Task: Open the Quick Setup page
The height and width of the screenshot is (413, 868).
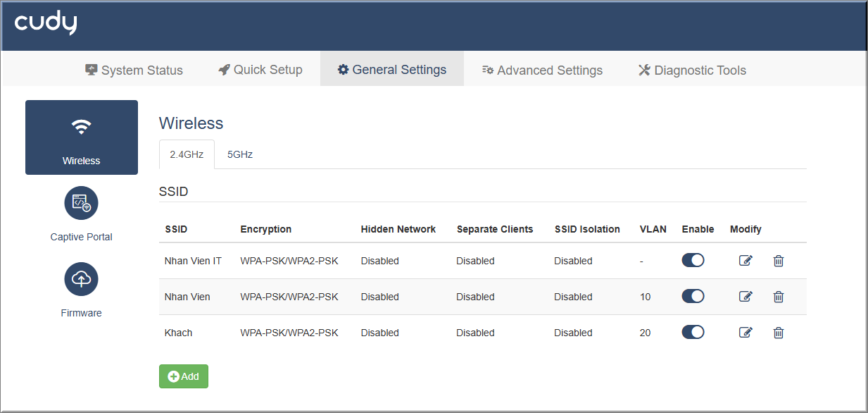Action: tap(260, 70)
